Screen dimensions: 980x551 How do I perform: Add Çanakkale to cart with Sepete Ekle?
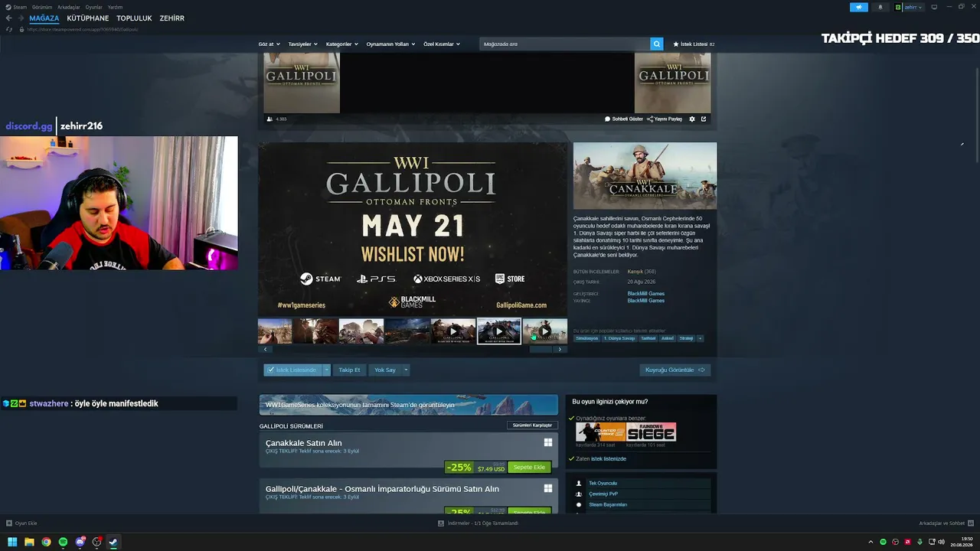tap(529, 468)
